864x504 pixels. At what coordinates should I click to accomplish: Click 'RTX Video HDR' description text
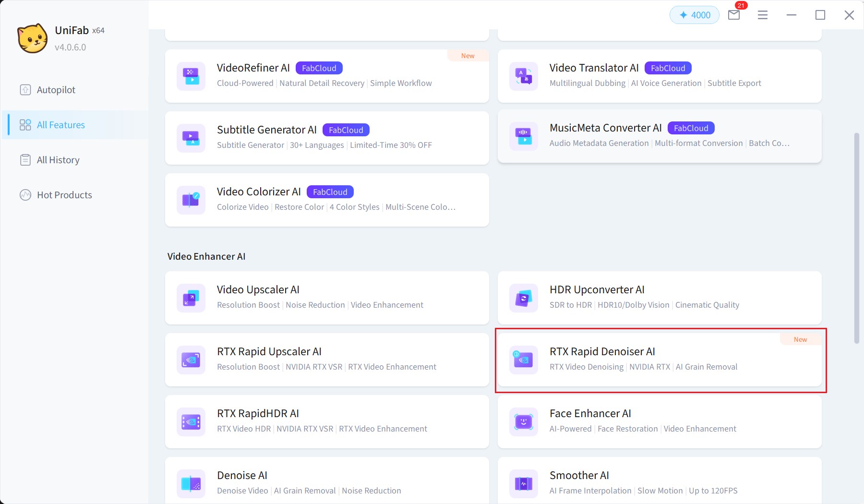click(x=244, y=429)
